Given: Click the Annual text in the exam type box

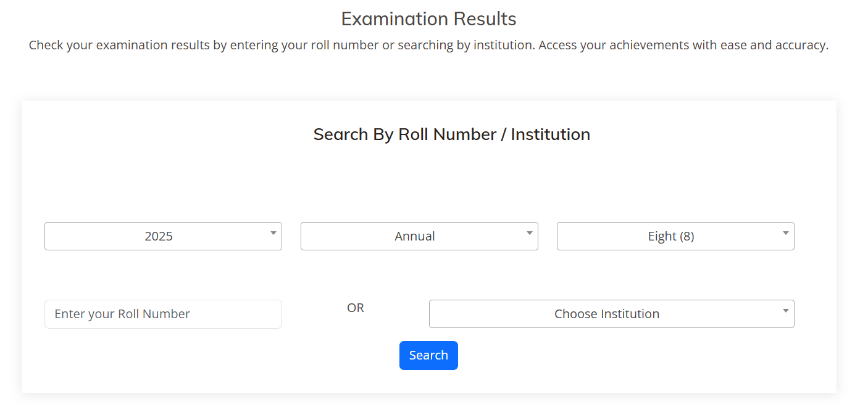Looking at the screenshot, I should tap(415, 236).
